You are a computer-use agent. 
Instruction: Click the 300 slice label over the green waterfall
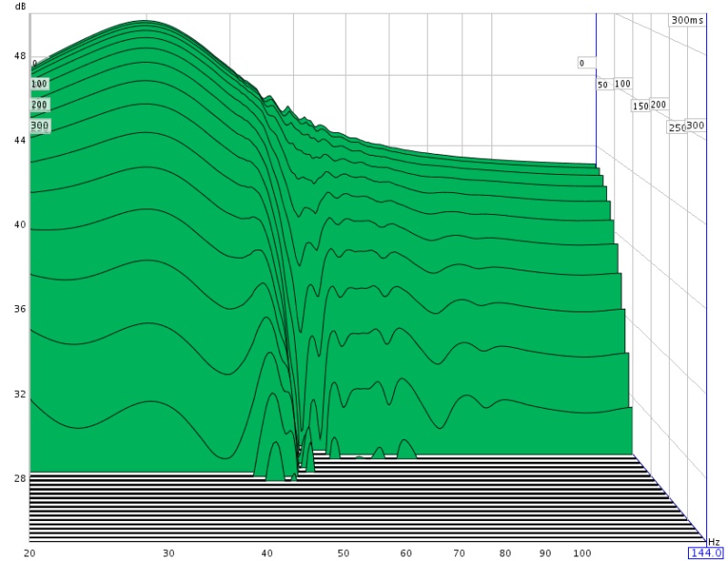[x=39, y=125]
